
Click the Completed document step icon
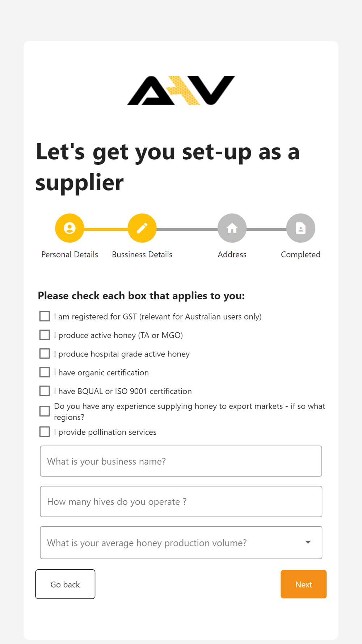tap(301, 228)
